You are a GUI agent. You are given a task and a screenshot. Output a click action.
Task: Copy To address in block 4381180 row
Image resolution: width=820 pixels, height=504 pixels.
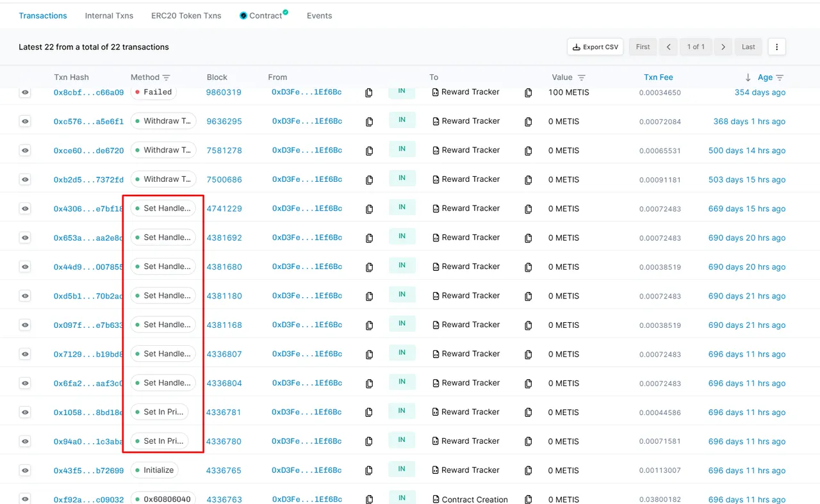tap(528, 297)
